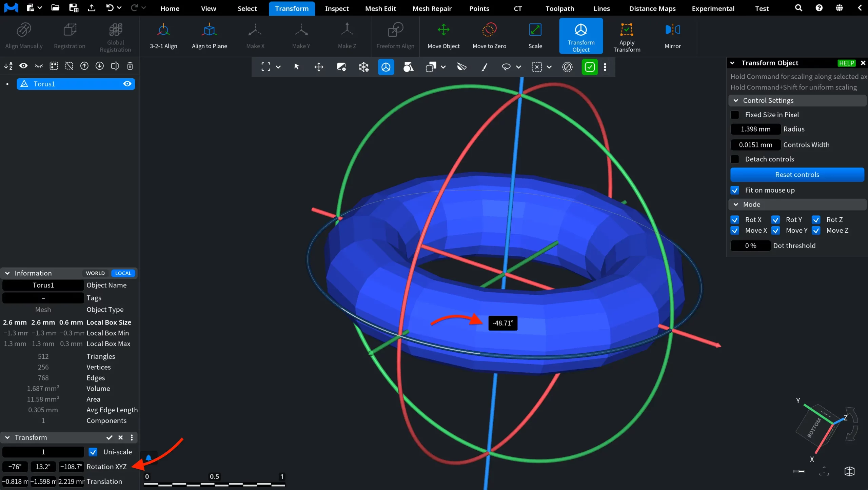Click the globe language icon
This screenshot has width=868, height=490.
pos(839,8)
